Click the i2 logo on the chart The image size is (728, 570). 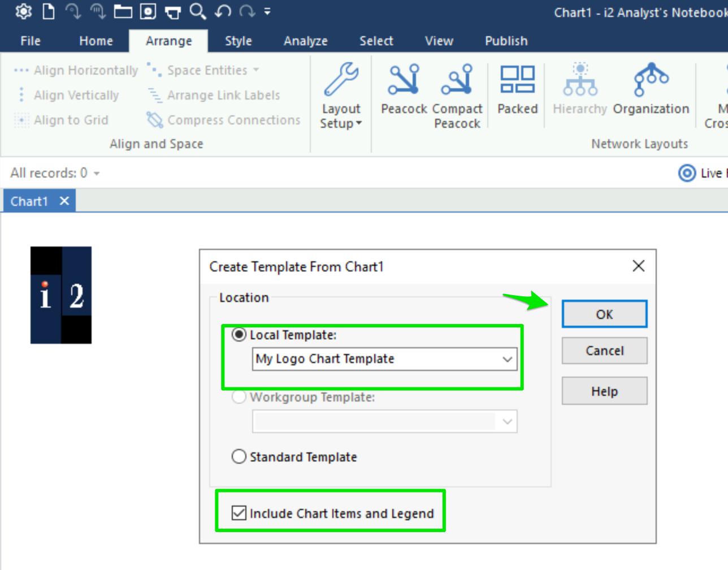click(61, 295)
